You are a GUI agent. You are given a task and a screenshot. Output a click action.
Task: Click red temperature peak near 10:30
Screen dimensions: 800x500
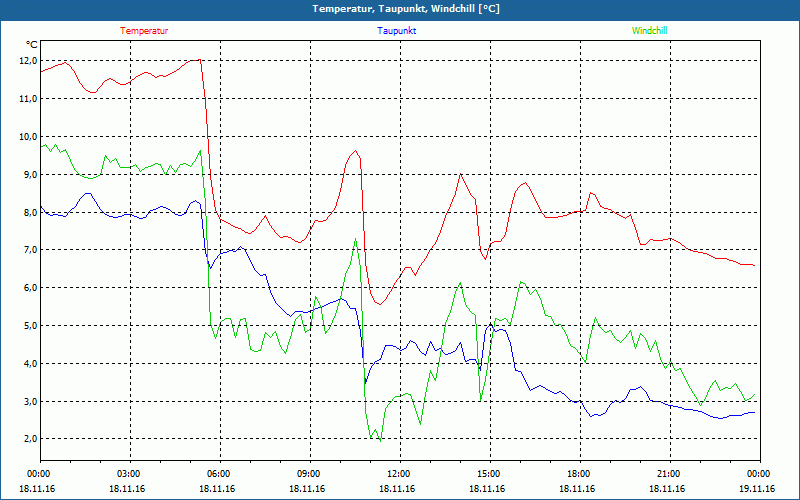(x=356, y=151)
